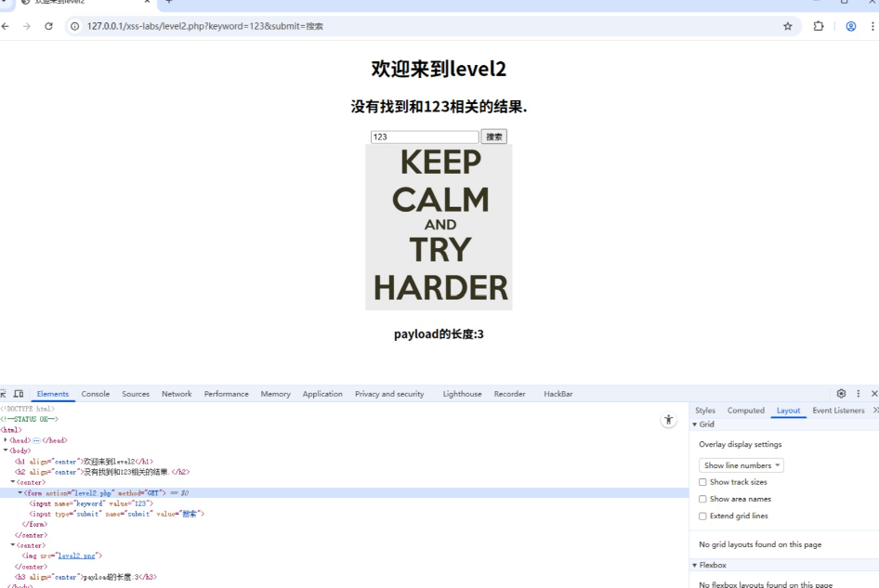Image resolution: width=879 pixels, height=588 pixels.
Task: Open DevTools settings gear
Action: pyautogui.click(x=841, y=394)
